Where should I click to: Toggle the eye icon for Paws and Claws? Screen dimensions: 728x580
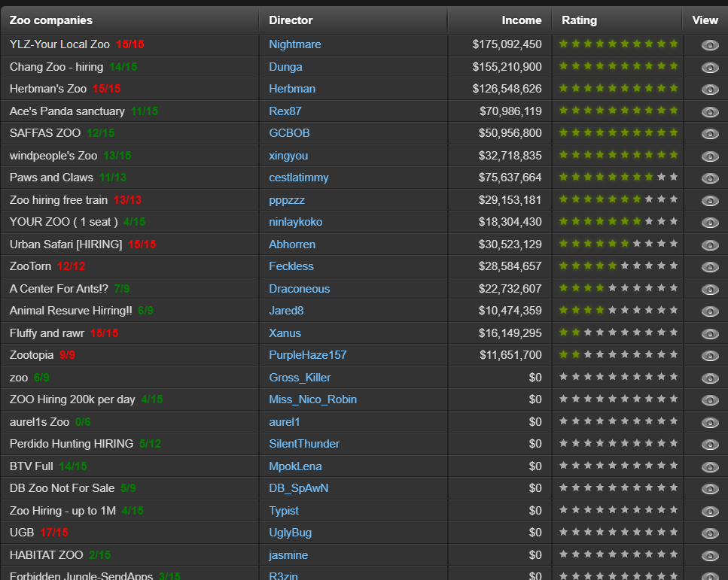tap(709, 178)
